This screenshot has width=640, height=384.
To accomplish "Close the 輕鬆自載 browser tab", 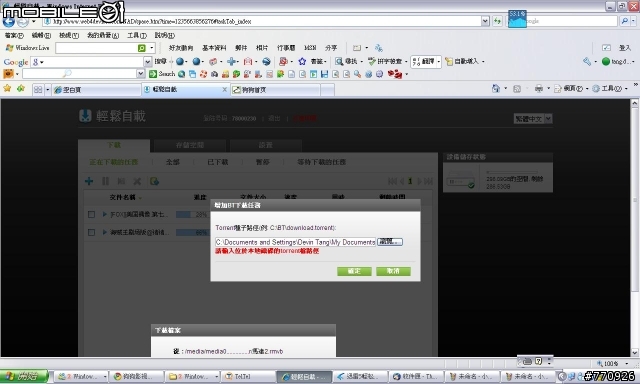I will 224,89.
